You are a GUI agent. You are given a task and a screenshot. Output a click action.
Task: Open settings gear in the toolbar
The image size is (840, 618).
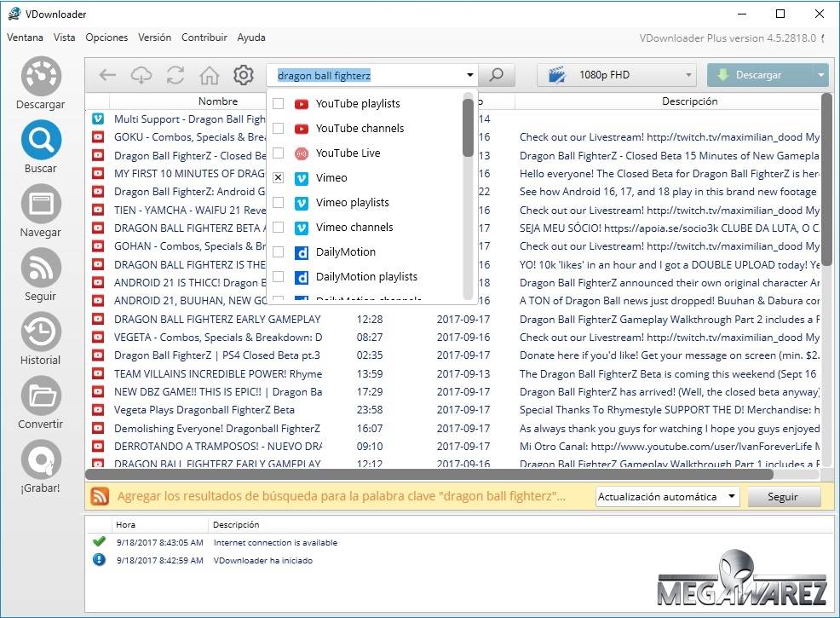[243, 75]
